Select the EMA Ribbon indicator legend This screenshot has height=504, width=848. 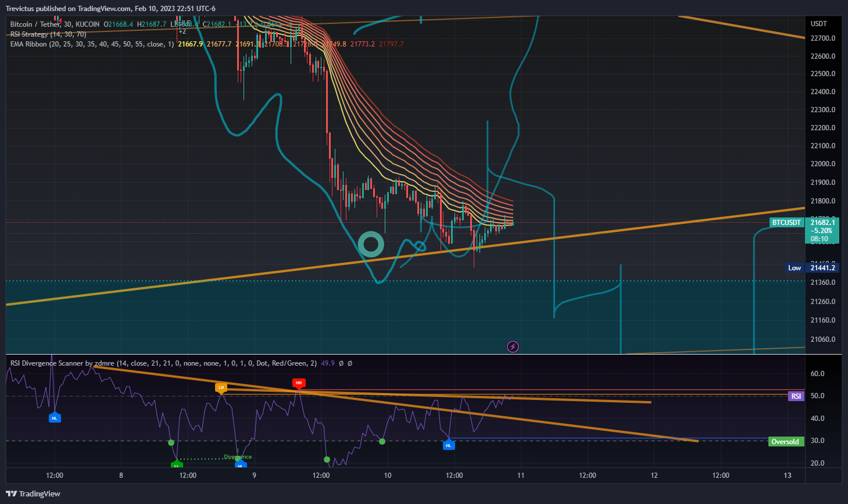[92, 44]
